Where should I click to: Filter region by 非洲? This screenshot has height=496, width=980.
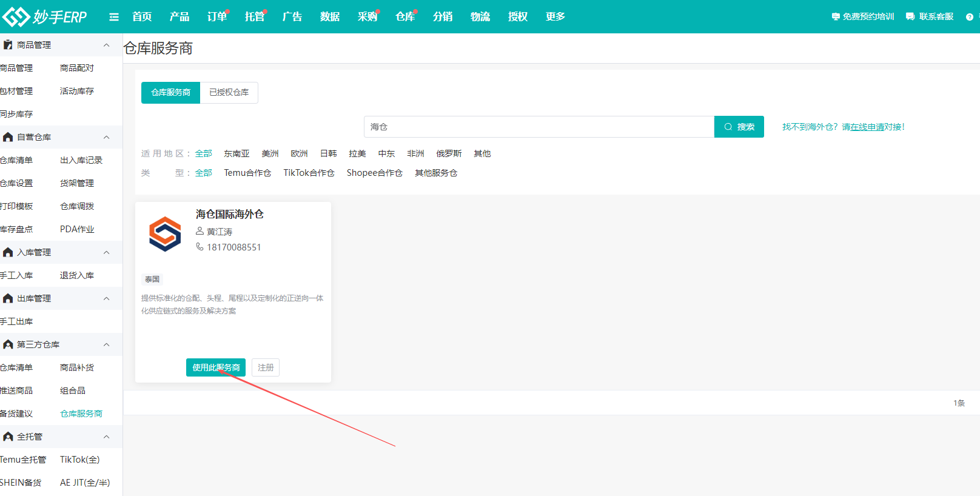[x=415, y=153]
